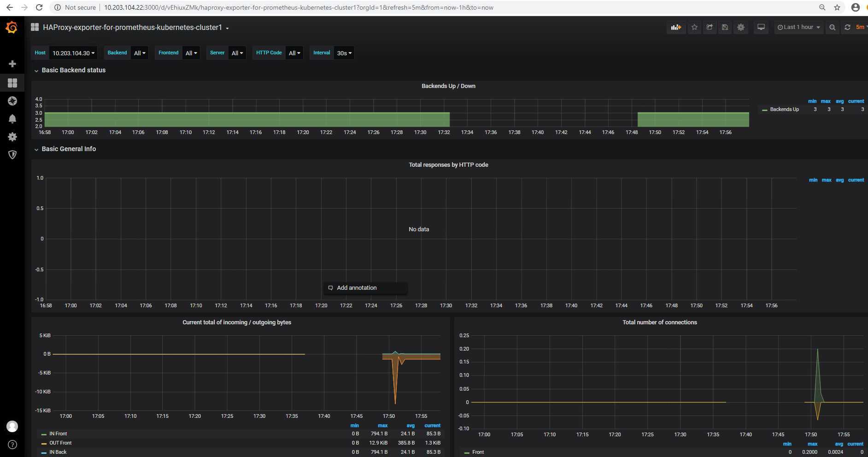Open the Help question mark icon
The width and height of the screenshot is (868, 457).
(x=12, y=445)
